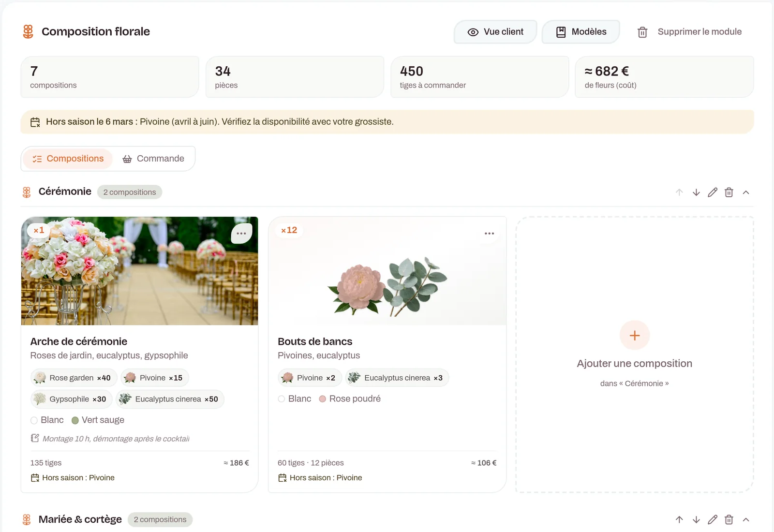
Task: Click Ajouter une composition text
Action: point(635,364)
